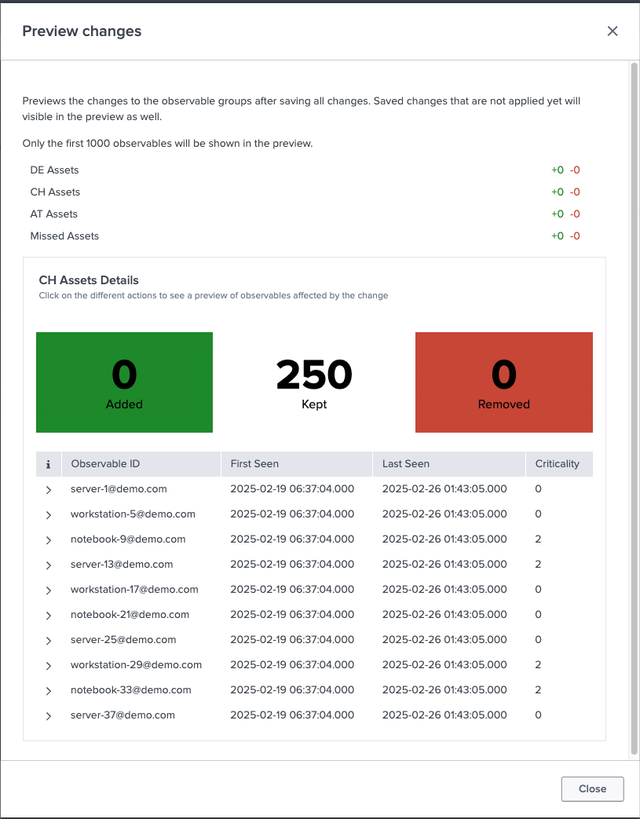
Task: Click Last Seen value of notebook-33@demo.com
Action: click(x=445, y=689)
